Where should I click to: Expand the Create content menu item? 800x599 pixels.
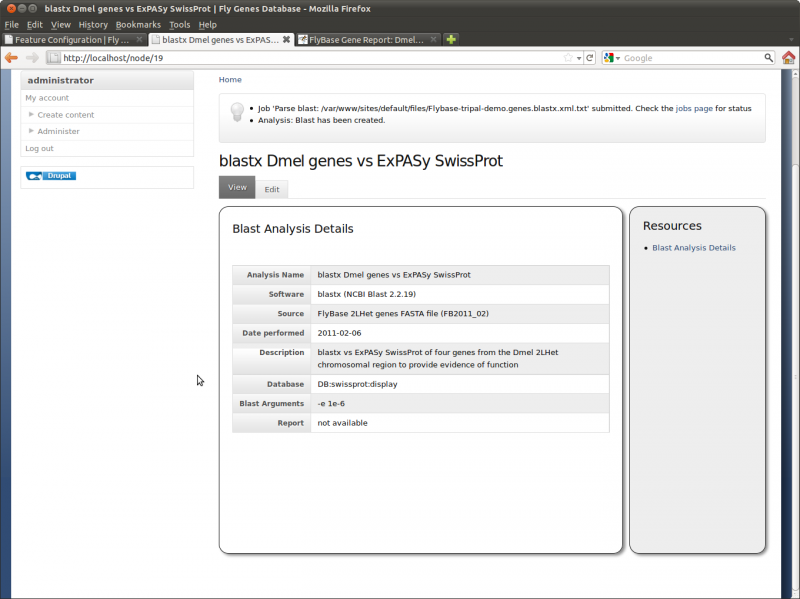click(x=65, y=115)
